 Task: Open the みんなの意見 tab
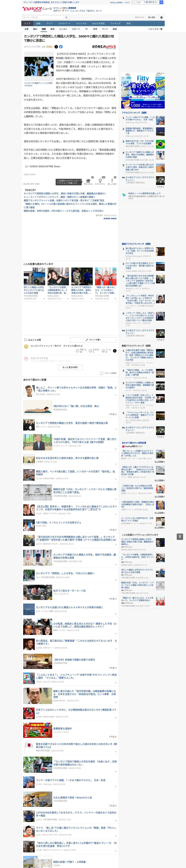tap(98, 24)
